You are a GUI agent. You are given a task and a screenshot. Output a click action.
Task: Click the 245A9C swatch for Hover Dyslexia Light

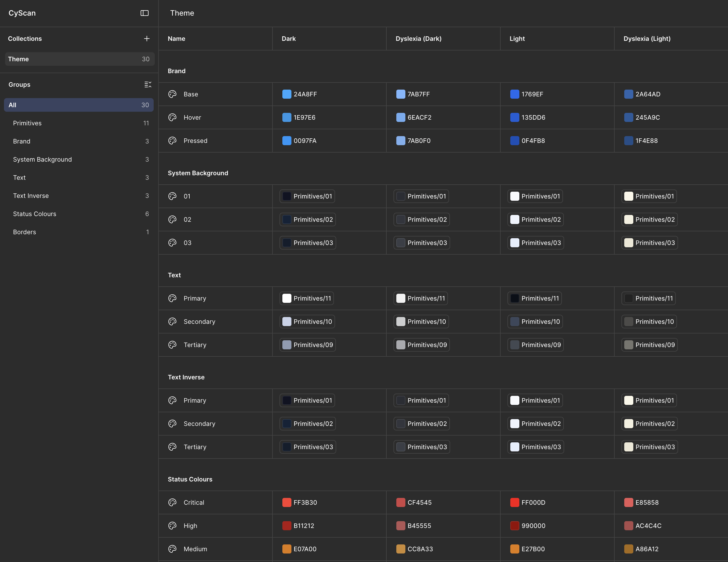click(629, 118)
